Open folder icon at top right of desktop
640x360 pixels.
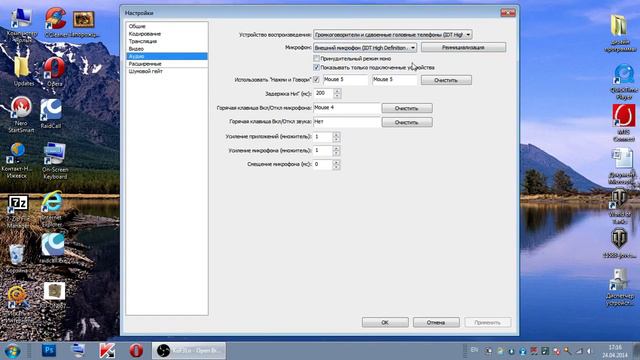[620, 33]
